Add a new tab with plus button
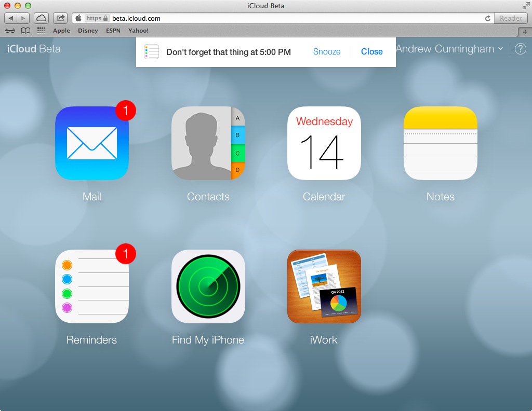Screen dimensions: 532x411 525,32
